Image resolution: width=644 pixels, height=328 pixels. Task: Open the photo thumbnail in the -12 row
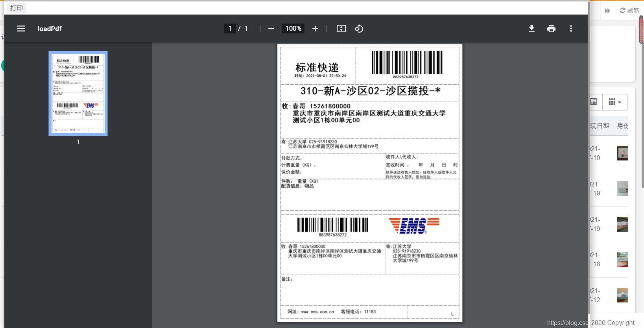(x=622, y=295)
